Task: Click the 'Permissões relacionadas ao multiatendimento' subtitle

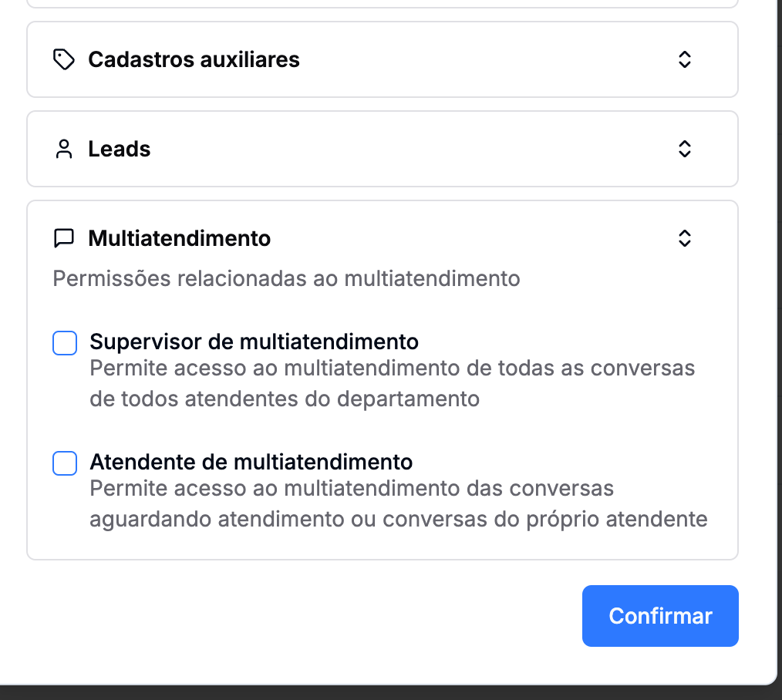Action: click(x=286, y=278)
